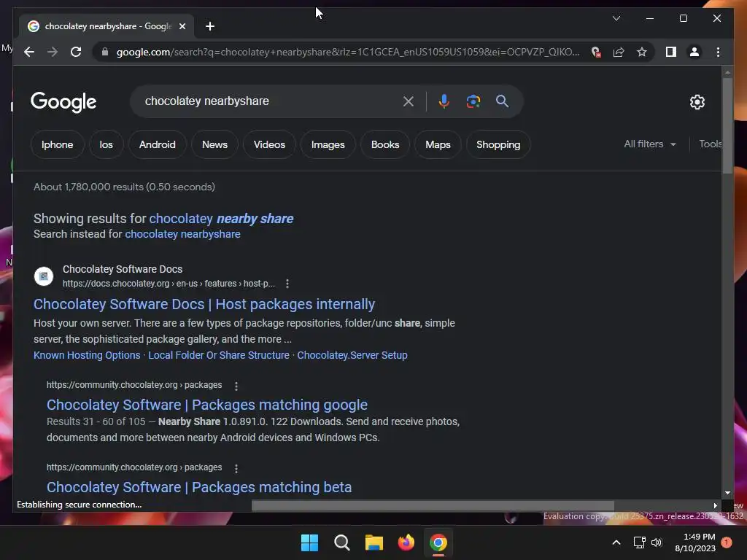Click the horizontal scrollbar thumb
The width and height of the screenshot is (747, 560).
tap(433, 505)
